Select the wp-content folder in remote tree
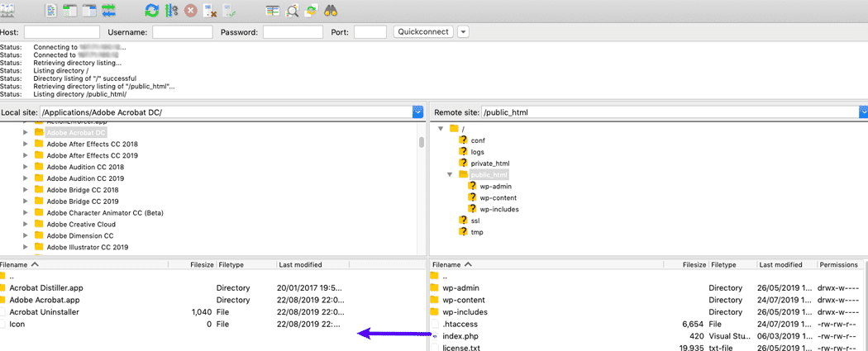This screenshot has width=868, height=351. click(500, 197)
